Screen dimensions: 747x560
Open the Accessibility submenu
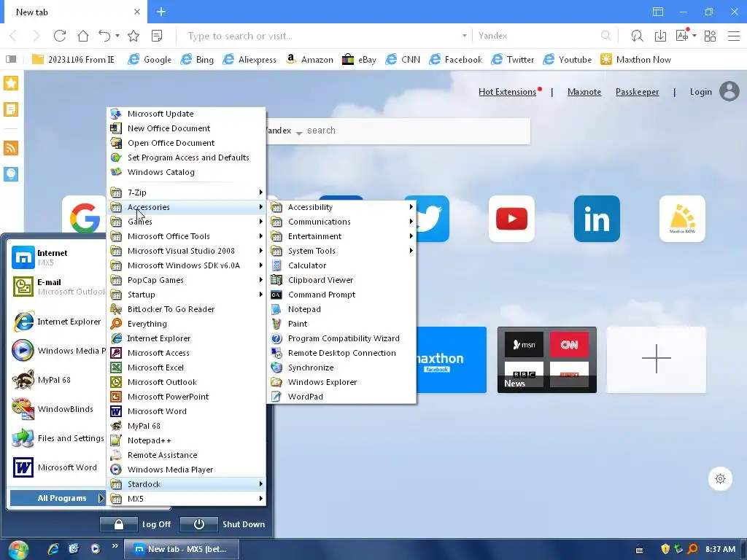[341, 207]
